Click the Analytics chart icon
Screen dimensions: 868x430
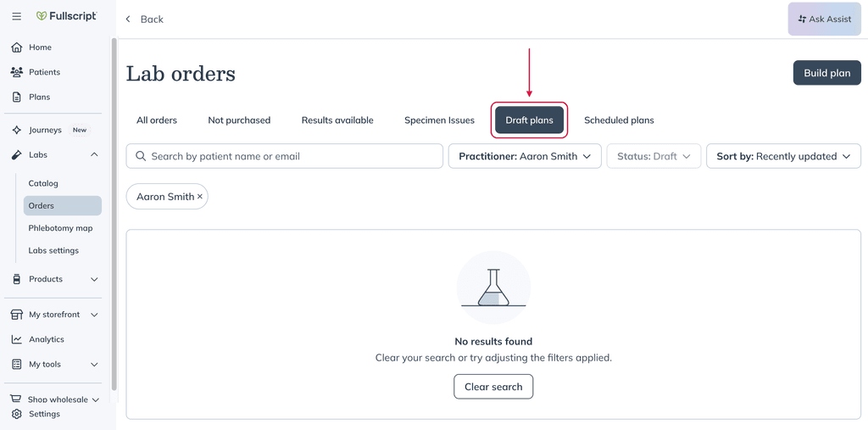point(17,339)
